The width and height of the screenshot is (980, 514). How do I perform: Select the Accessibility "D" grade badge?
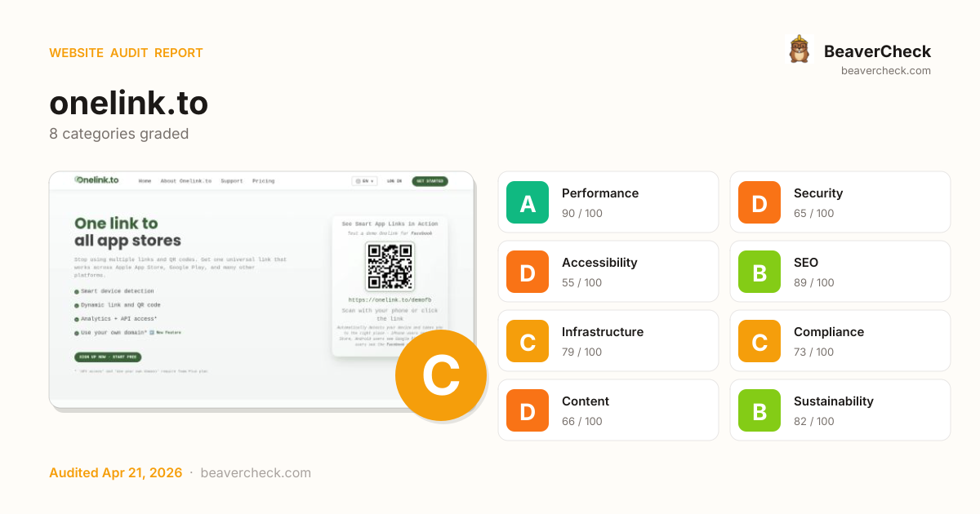(527, 272)
